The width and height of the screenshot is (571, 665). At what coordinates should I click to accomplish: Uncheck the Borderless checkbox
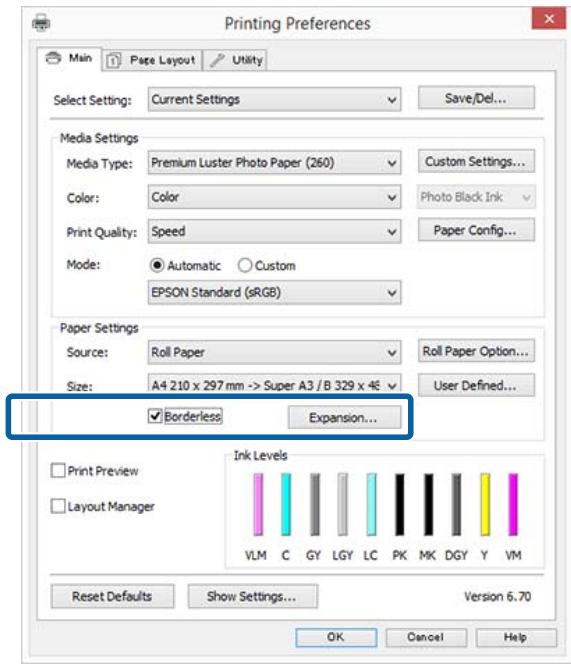155,416
